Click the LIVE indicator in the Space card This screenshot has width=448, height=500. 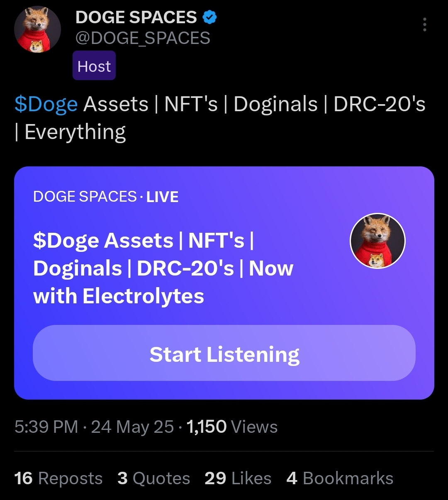point(163,197)
